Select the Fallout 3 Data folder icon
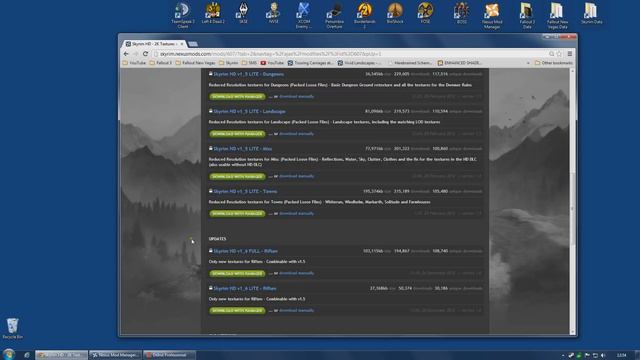The height and width of the screenshot is (360, 640). coord(527,16)
